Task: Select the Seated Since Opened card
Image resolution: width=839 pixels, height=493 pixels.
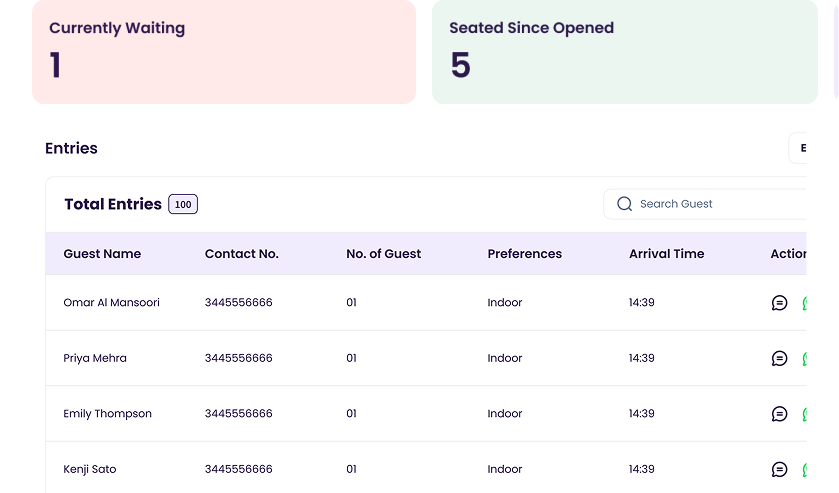Action: click(624, 51)
